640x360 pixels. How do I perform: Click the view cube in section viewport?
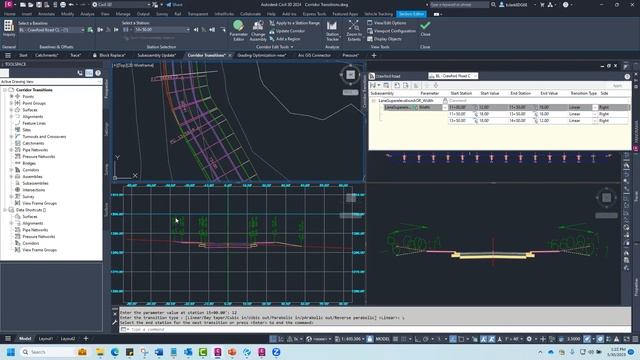tap(607, 198)
